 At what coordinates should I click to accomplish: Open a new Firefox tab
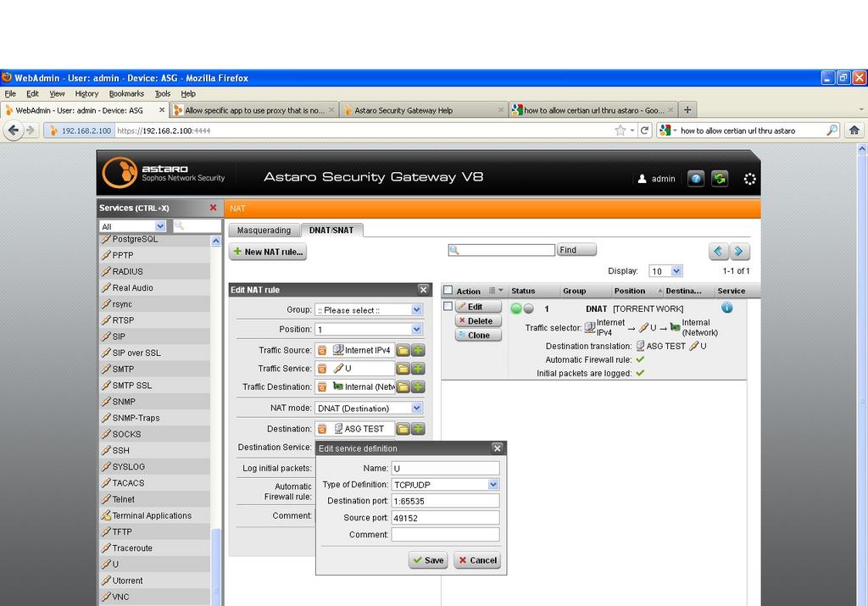click(687, 109)
